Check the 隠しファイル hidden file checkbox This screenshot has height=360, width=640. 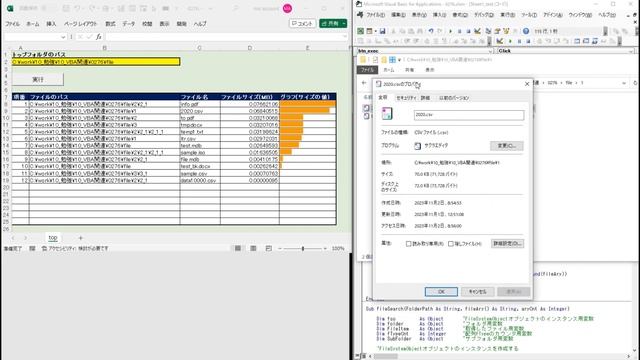451,244
